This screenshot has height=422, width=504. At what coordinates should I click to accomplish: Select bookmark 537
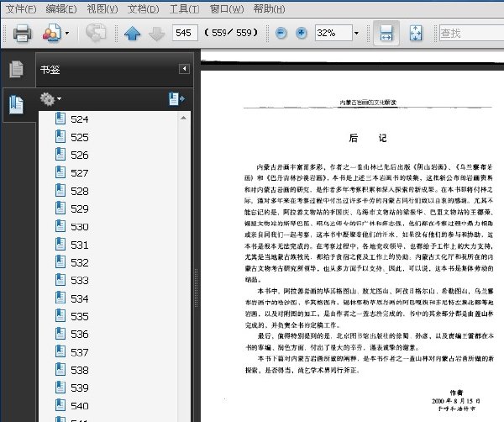[80, 352]
